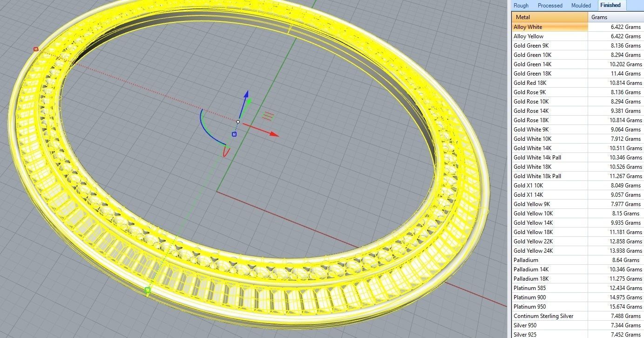Select the Silver 950 row

(577, 325)
